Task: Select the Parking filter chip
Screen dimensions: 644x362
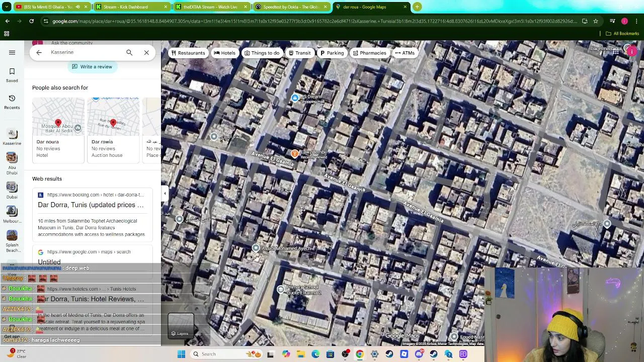Action: (332, 53)
